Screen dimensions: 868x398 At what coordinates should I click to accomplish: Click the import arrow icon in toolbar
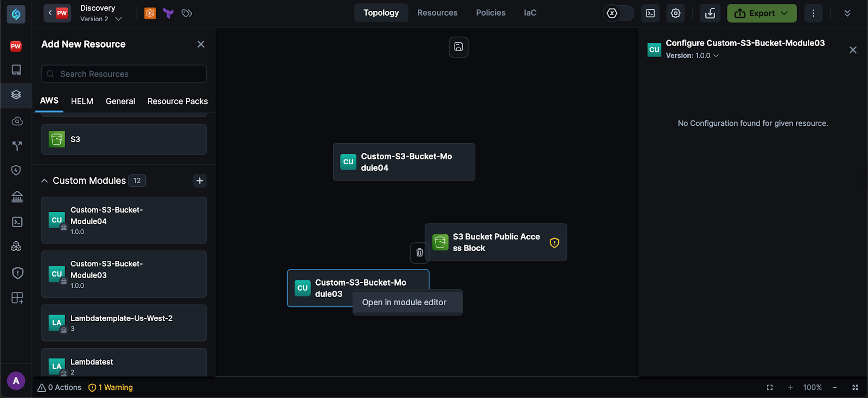click(x=710, y=13)
